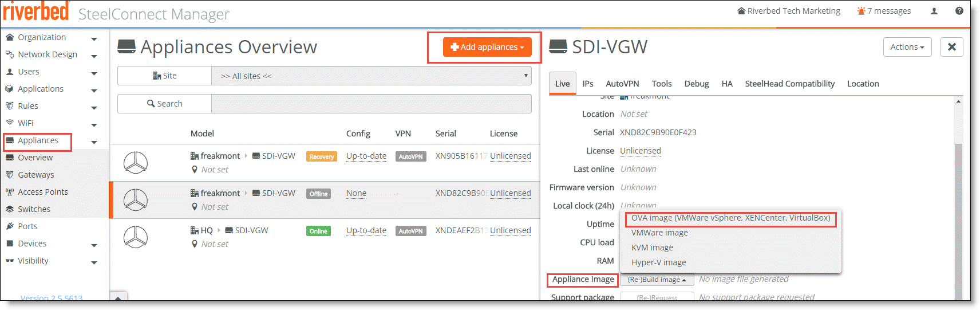Switch to the IPs tab
Screen dimensions: 980x310
tap(588, 84)
